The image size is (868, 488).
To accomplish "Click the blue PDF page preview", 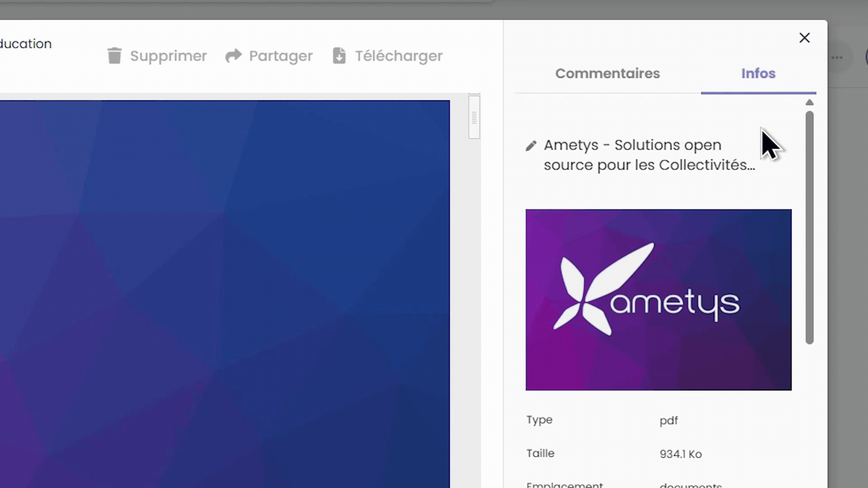I will 225,294.
